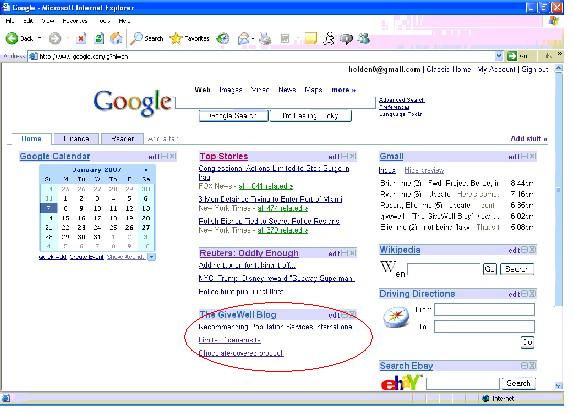Click the speech bubble Discuss icon
This screenshot has height=414, width=573.
(346, 38)
